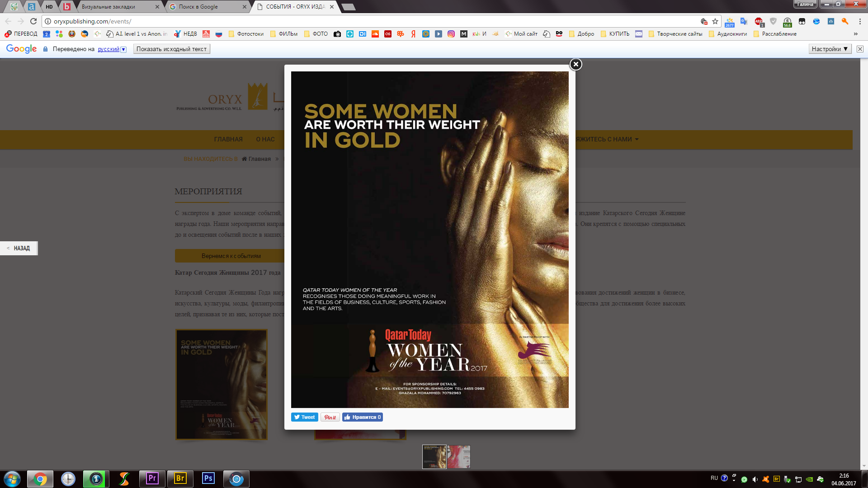Image resolution: width=868 pixels, height=488 pixels.
Task: Open Chrome from the taskbar
Action: point(40,479)
